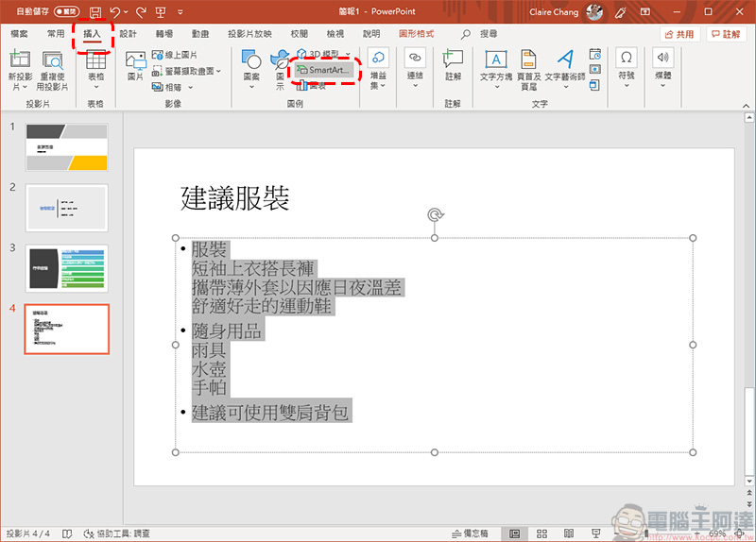
Task: Open the 相簿 (Photo Album) dropdown arrow
Action: [191, 87]
